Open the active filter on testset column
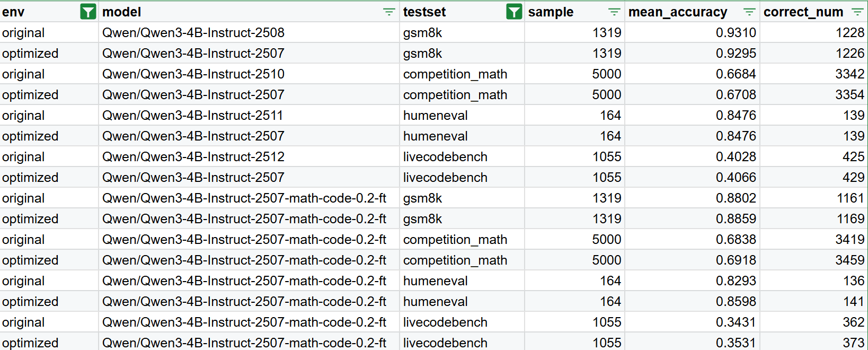868x350 pixels. point(514,12)
